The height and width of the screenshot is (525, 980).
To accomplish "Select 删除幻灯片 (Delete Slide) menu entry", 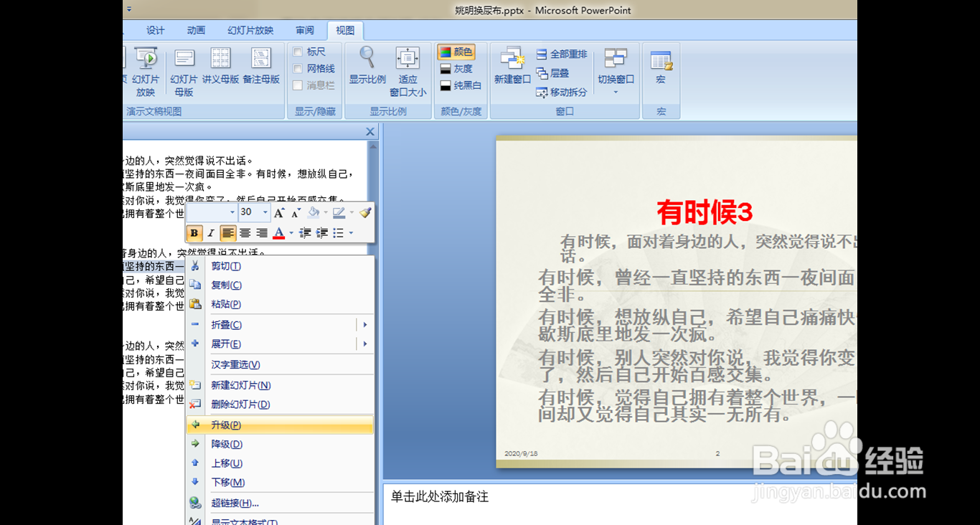I will [241, 404].
